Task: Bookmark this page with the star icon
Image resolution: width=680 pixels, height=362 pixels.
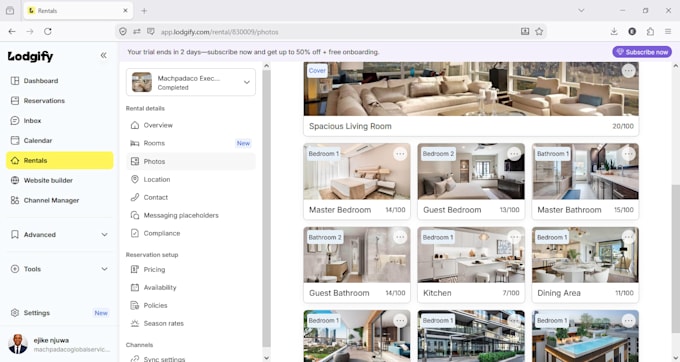Action: 539,32
